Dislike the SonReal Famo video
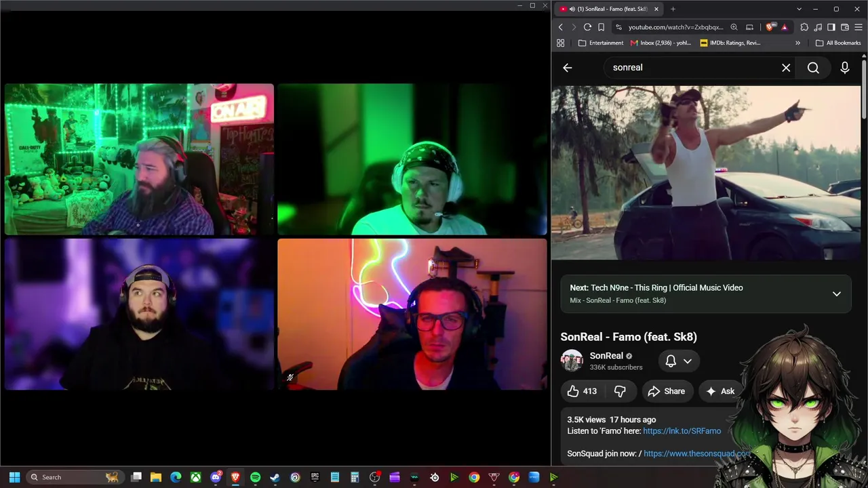868x488 pixels. (x=620, y=391)
